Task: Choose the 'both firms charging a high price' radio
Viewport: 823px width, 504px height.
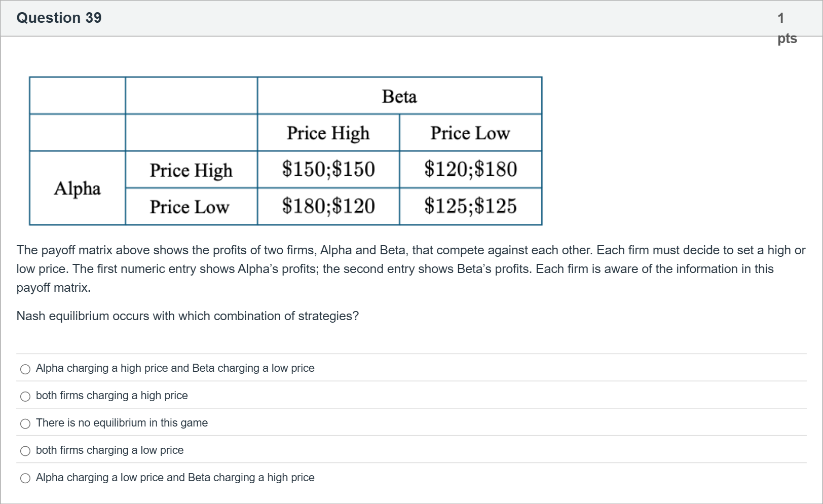Action: (x=25, y=397)
